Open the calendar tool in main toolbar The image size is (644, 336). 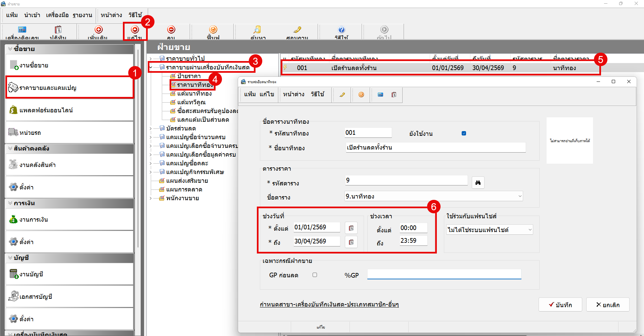tap(58, 30)
